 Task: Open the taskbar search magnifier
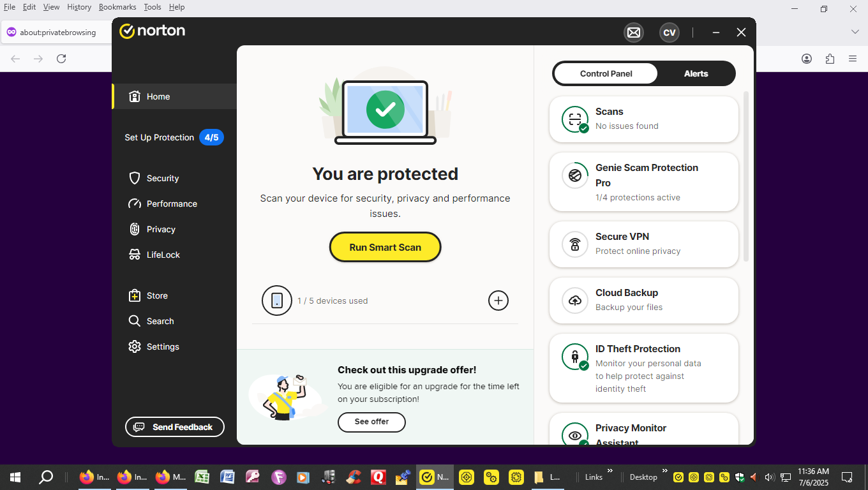coord(46,477)
